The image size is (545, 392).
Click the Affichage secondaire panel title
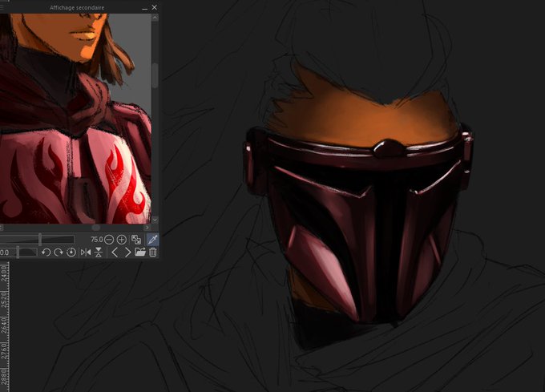pyautogui.click(x=77, y=7)
